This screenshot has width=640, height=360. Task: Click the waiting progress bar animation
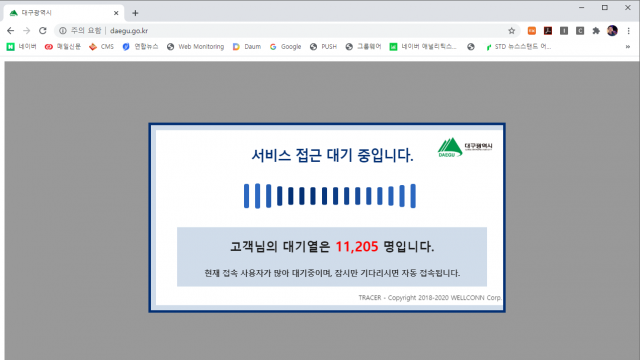click(330, 196)
